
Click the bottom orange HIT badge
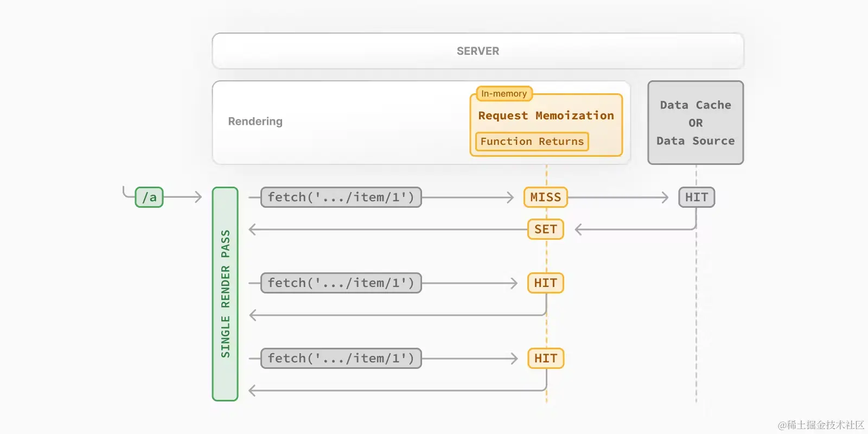point(546,359)
